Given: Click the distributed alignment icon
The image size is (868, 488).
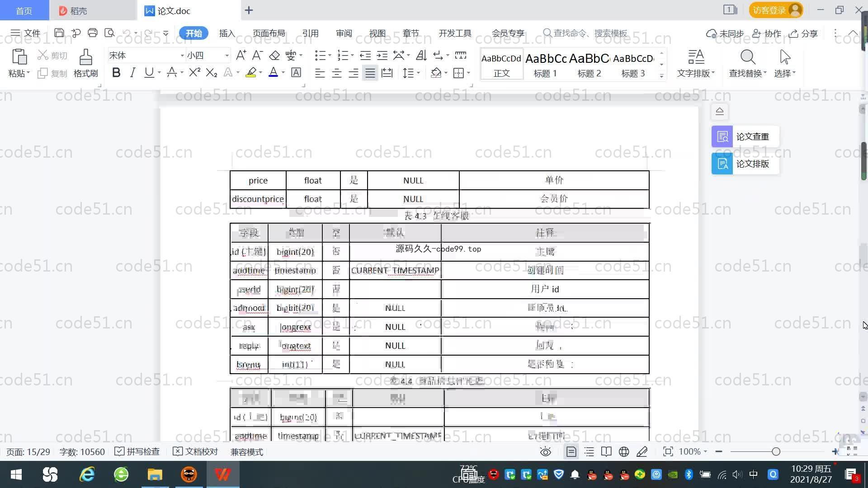Looking at the screenshot, I should pos(387,73).
